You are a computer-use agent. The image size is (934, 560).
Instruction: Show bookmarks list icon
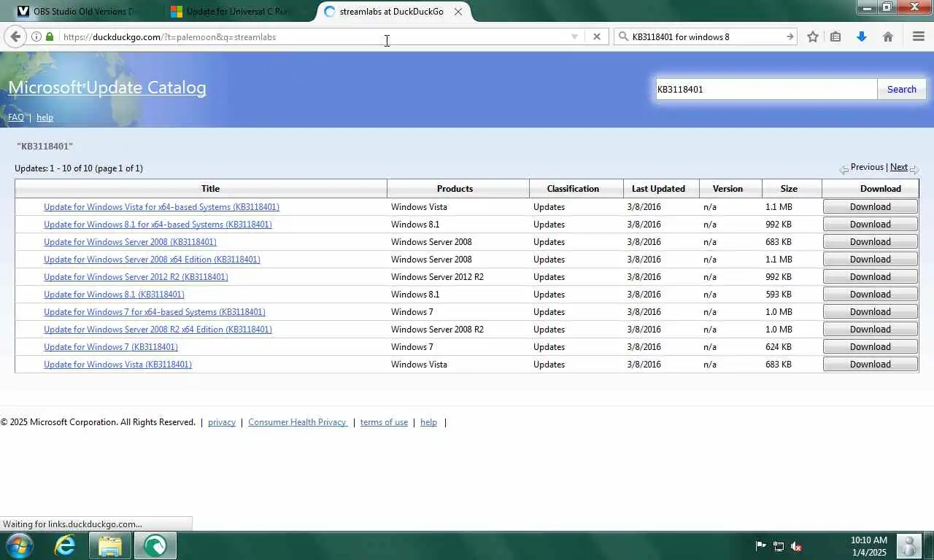coord(835,36)
